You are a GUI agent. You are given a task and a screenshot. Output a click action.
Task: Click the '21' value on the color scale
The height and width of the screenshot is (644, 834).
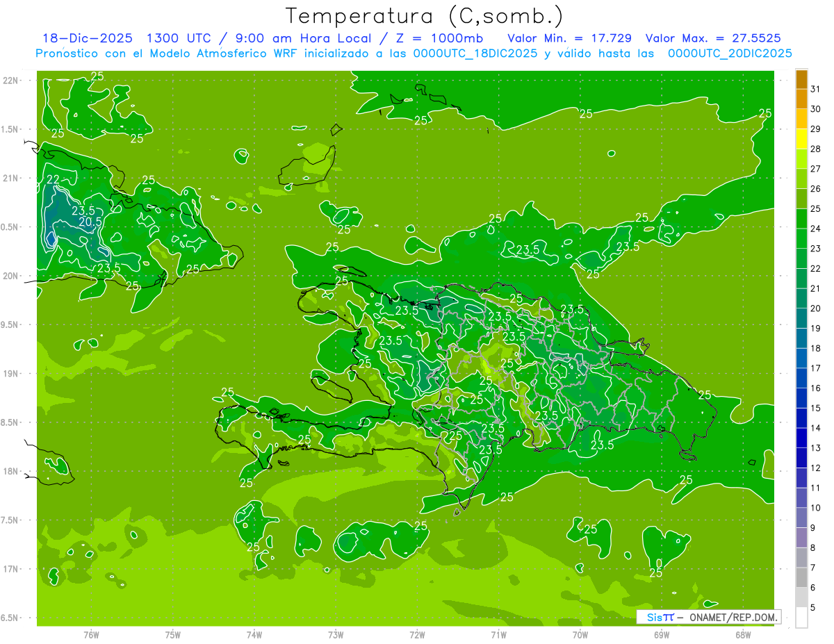pyautogui.click(x=816, y=288)
